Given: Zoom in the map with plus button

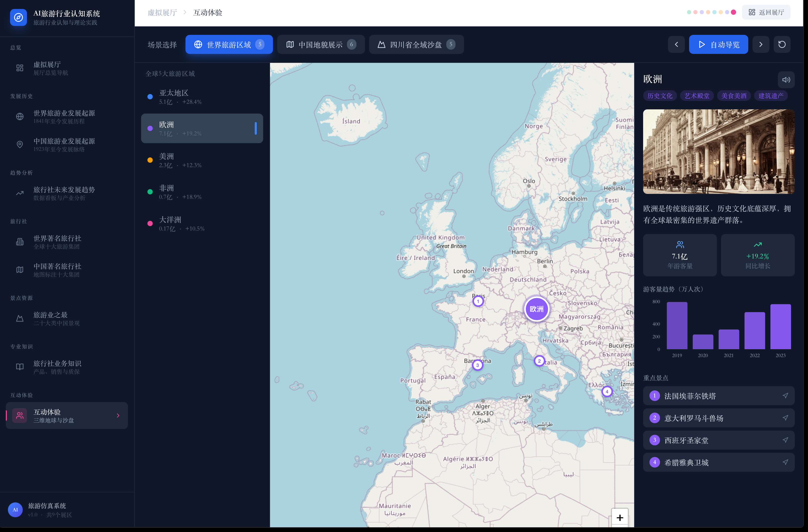Looking at the screenshot, I should click(x=620, y=517).
